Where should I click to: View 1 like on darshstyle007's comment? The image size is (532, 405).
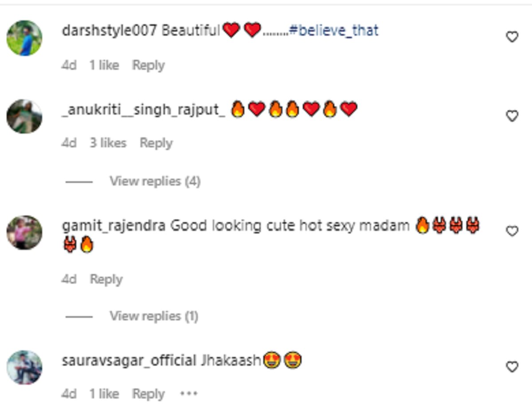pyautogui.click(x=104, y=66)
